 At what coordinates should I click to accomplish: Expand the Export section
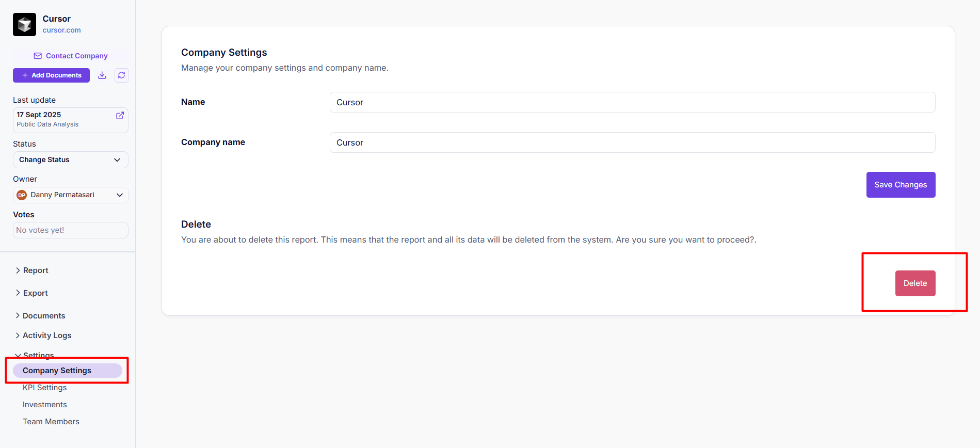(35, 293)
